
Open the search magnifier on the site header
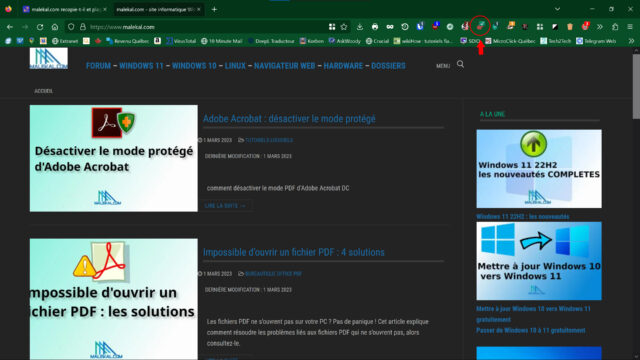(460, 64)
